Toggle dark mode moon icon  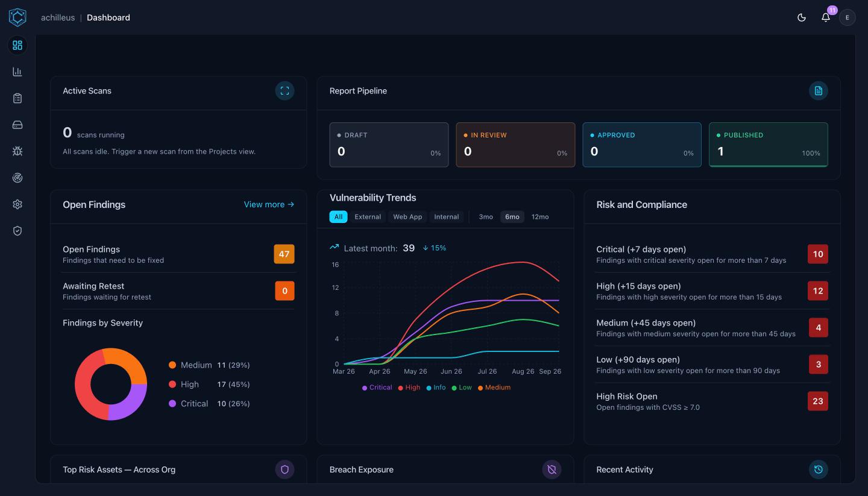point(802,17)
